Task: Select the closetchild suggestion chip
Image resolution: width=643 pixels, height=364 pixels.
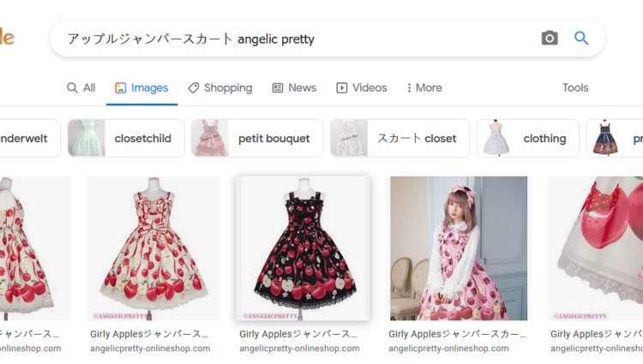Action: (127, 138)
